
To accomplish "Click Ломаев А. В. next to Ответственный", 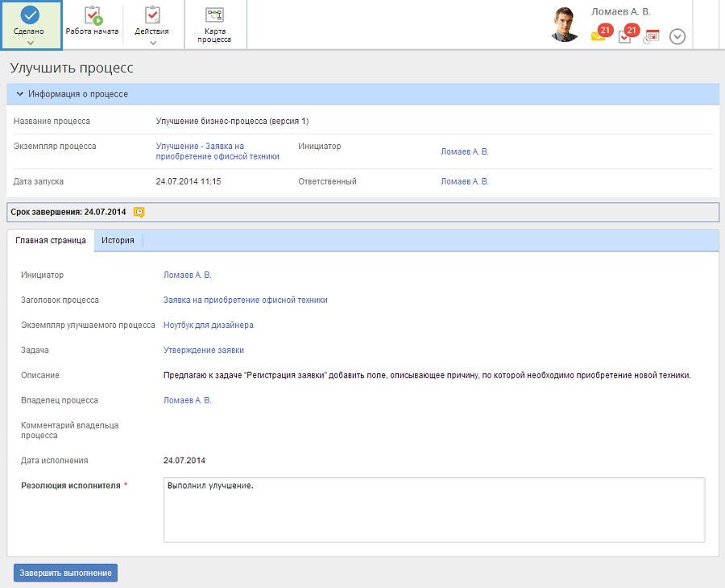I will (x=464, y=182).
